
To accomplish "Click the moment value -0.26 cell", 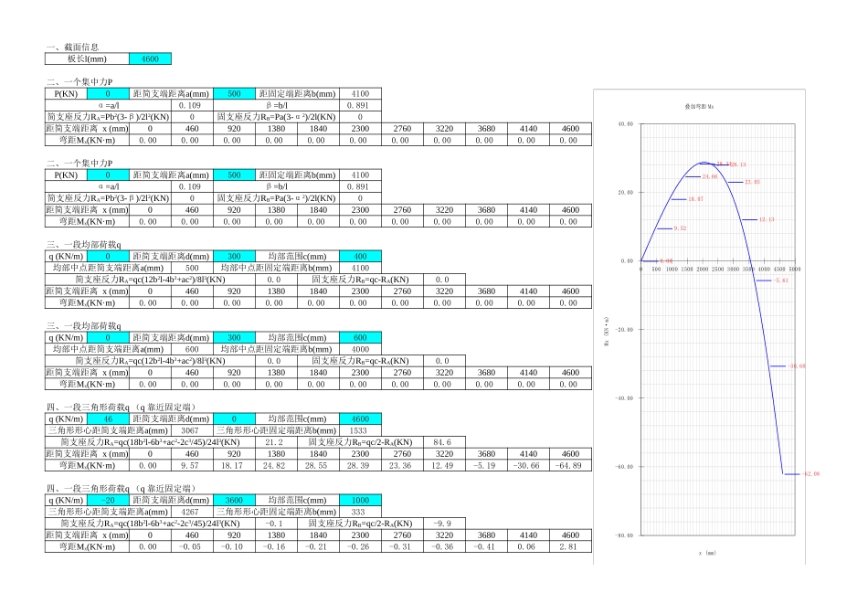I will tap(360, 547).
